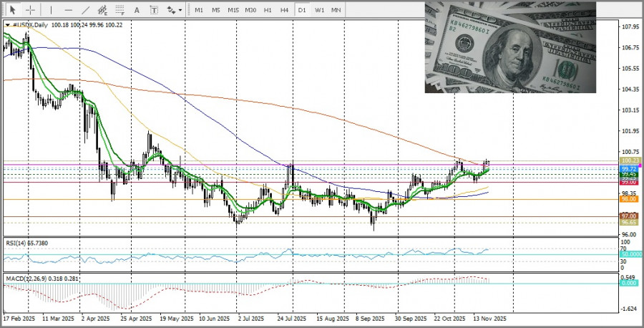Viewport: 644px width, 328px height.
Task: Activate the Crosshair tool
Action: click(x=30, y=10)
